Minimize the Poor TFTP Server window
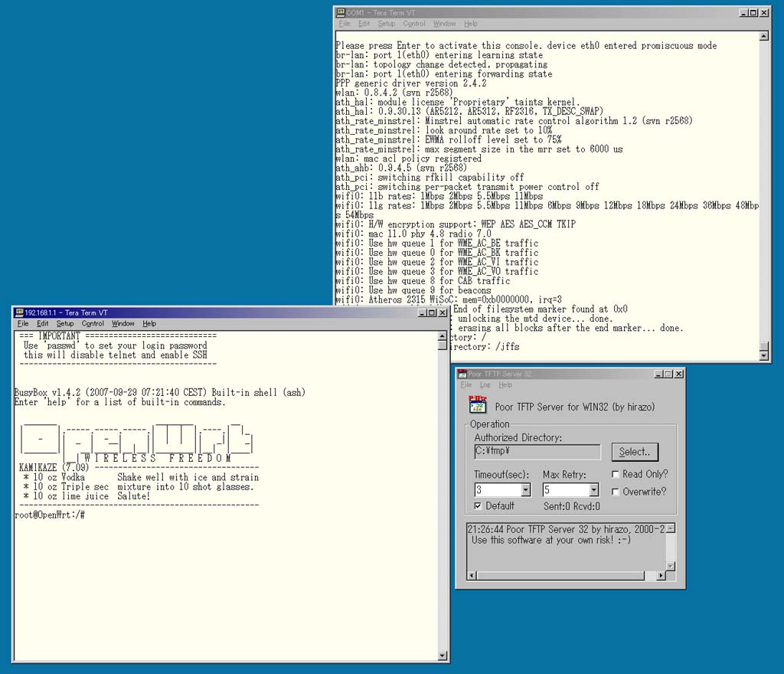Viewport: 784px width, 674px height. click(x=658, y=374)
